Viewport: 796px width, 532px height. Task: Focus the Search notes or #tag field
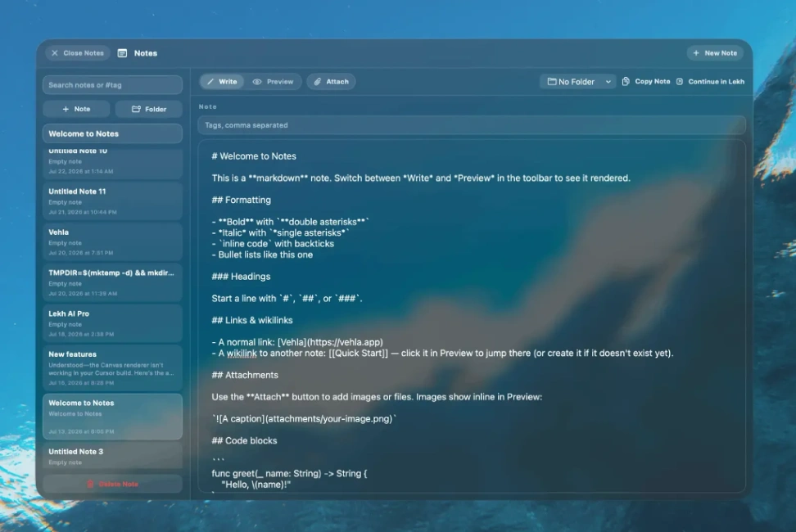112,84
